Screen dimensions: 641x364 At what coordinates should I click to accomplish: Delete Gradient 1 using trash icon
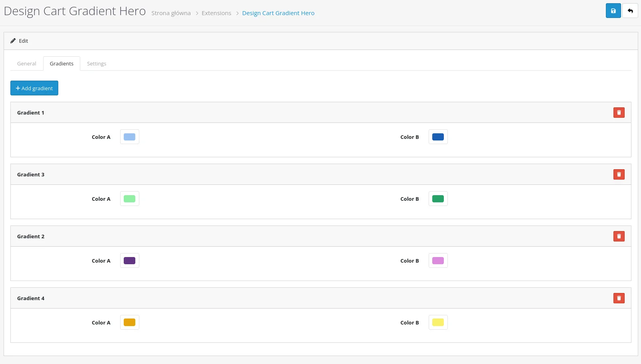tap(619, 113)
